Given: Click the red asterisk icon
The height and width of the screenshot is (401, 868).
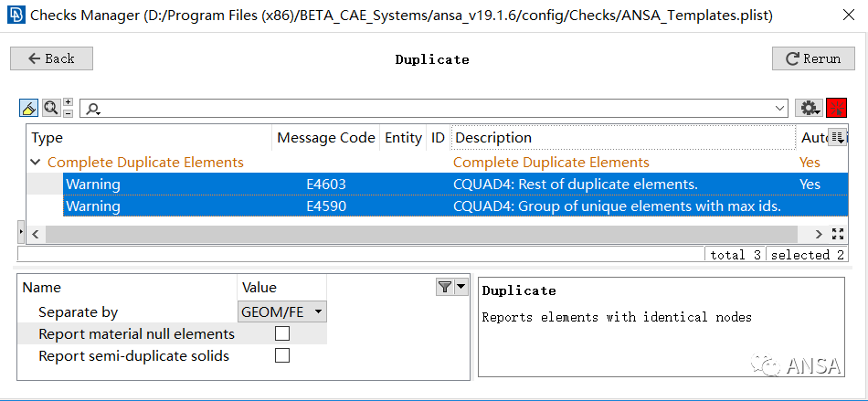Looking at the screenshot, I should tap(836, 108).
